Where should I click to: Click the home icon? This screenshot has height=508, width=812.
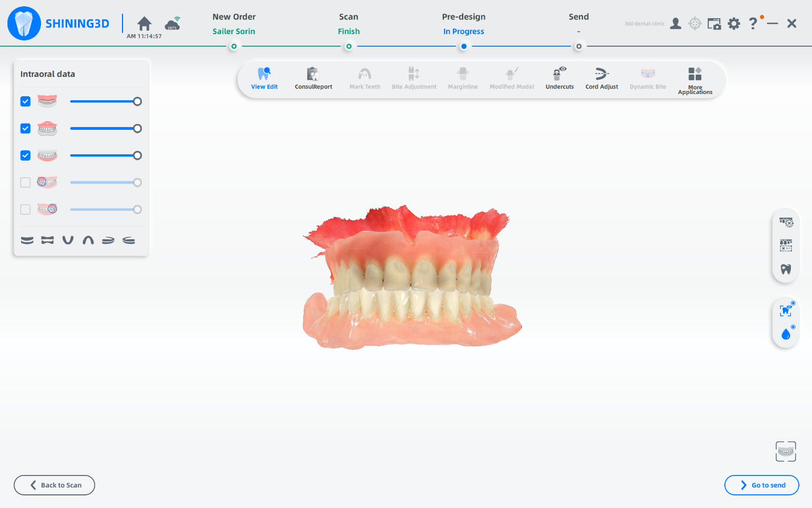[x=145, y=23]
